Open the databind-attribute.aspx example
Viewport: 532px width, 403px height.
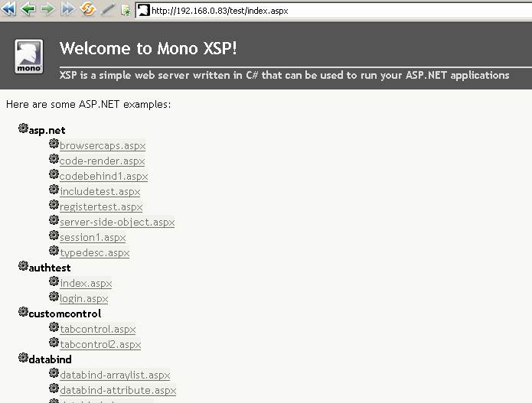118,390
